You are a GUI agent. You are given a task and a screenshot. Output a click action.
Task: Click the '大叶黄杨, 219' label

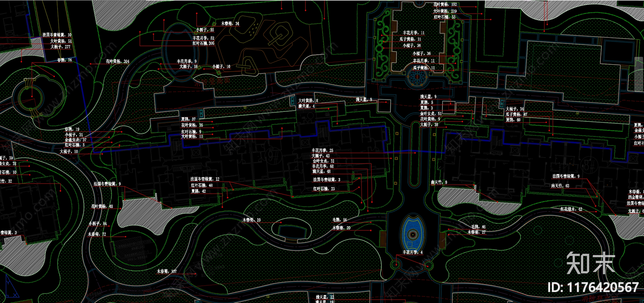coord(445,11)
